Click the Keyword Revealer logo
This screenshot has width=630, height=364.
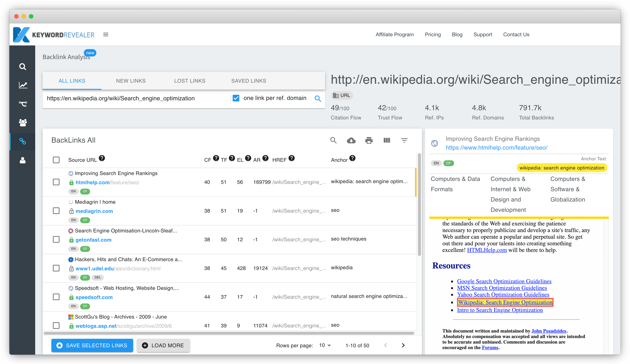pyautogui.click(x=54, y=34)
